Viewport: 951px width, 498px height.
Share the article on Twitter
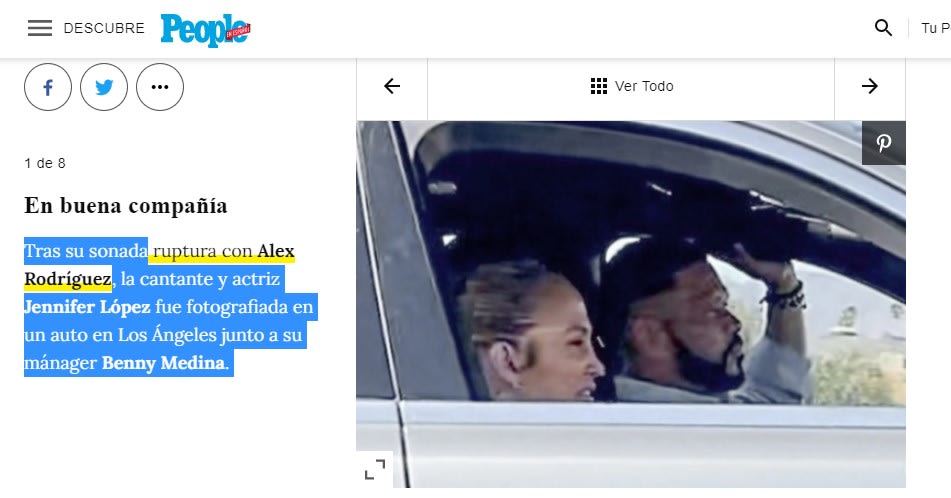point(104,87)
